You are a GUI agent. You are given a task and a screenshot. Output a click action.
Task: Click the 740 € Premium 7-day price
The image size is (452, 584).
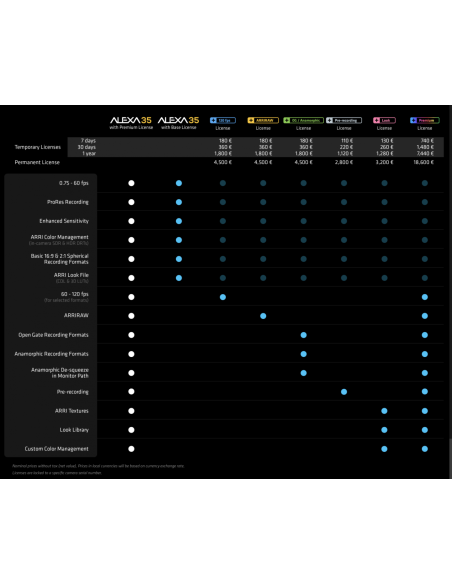tap(427, 141)
